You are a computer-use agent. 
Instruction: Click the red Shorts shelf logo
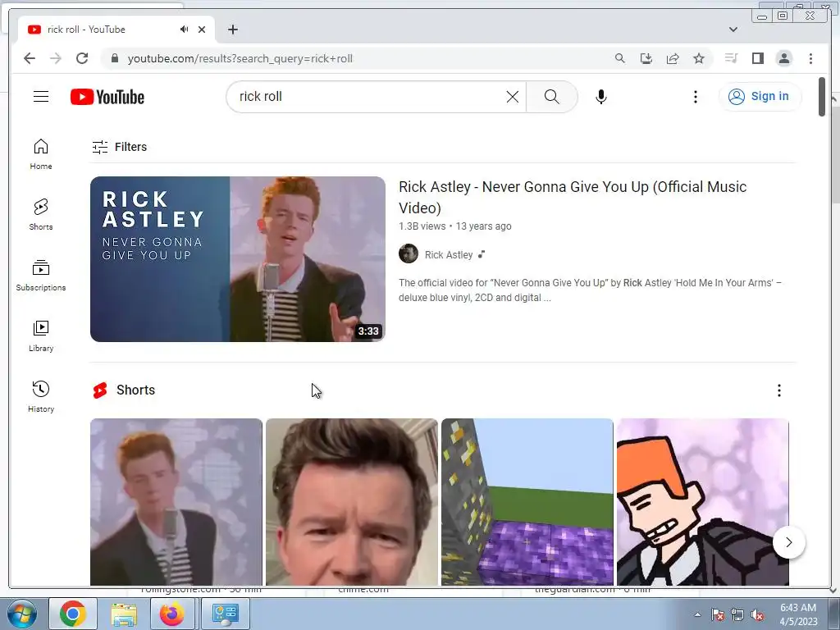pos(100,390)
